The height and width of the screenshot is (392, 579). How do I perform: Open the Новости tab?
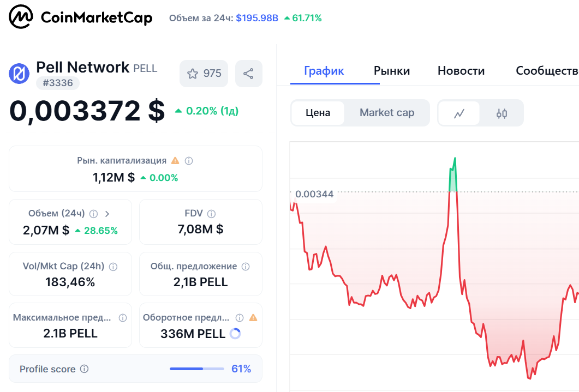[461, 71]
